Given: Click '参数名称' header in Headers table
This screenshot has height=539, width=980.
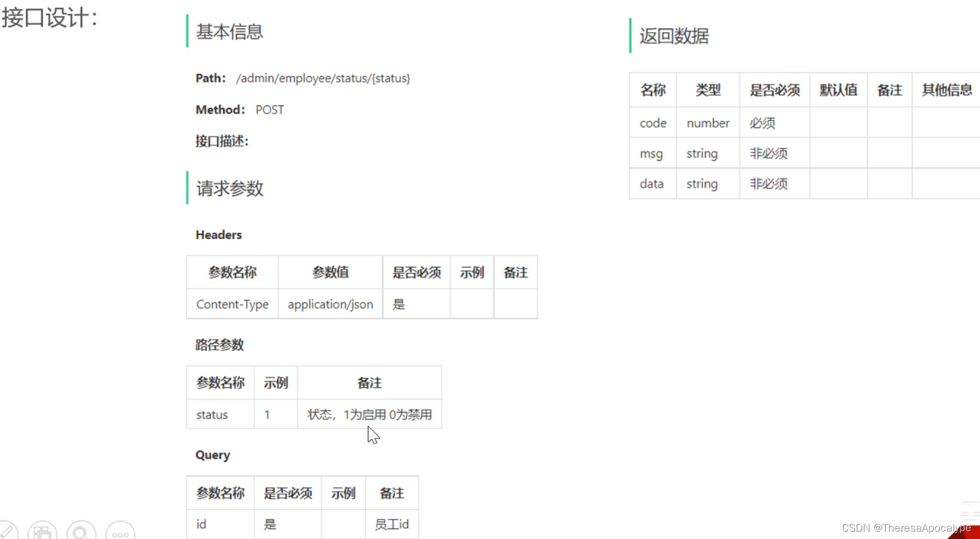Looking at the screenshot, I should [x=232, y=273].
